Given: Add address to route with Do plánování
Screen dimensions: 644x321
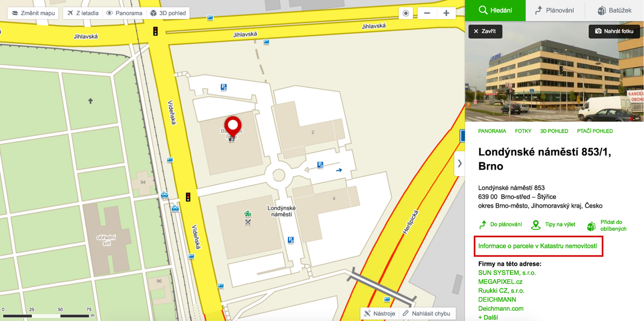Looking at the screenshot, I should (500, 225).
